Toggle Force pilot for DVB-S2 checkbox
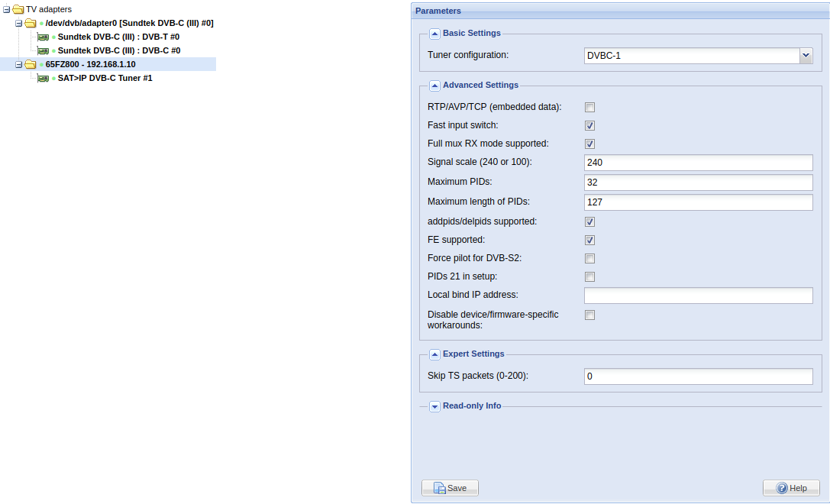 (x=589, y=258)
